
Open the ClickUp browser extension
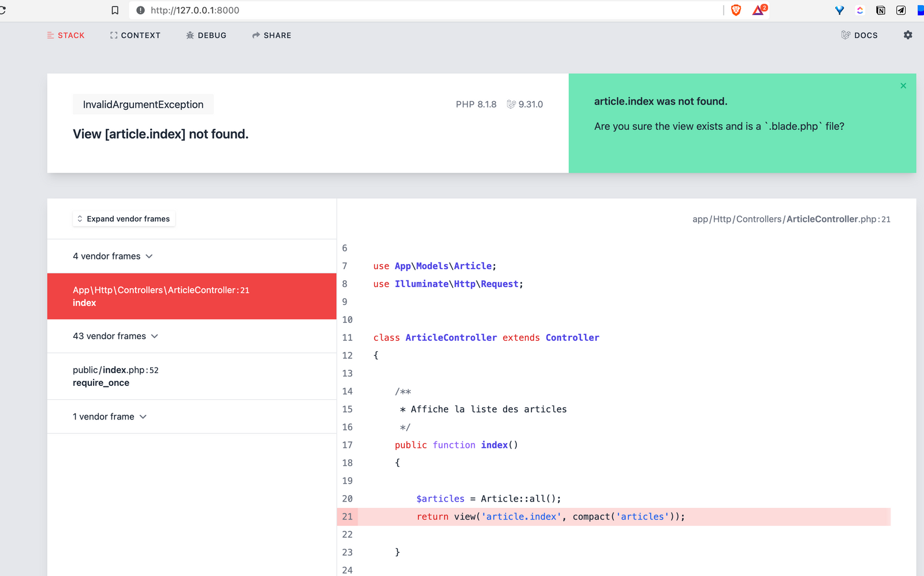click(860, 10)
